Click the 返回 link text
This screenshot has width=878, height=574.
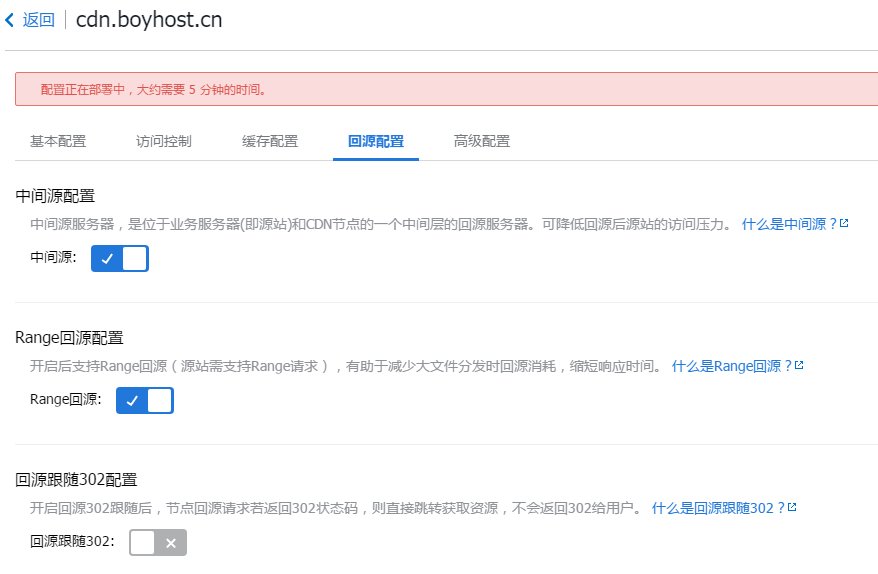point(39,20)
